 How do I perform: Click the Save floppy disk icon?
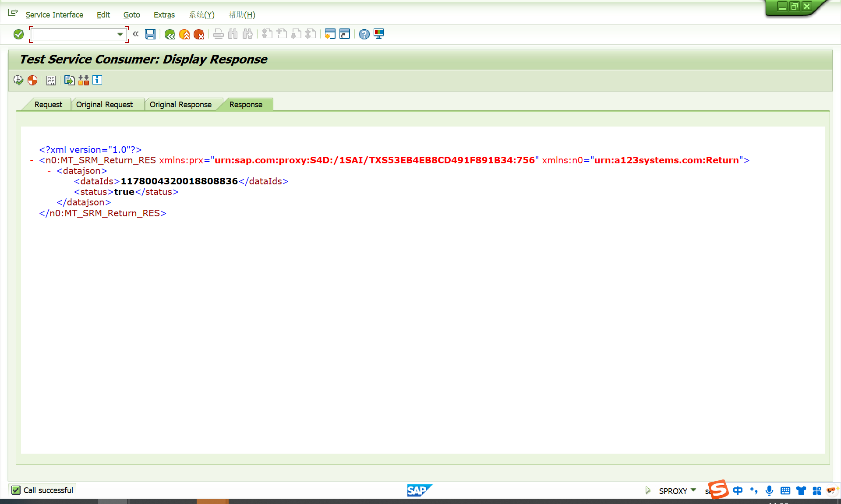(150, 34)
